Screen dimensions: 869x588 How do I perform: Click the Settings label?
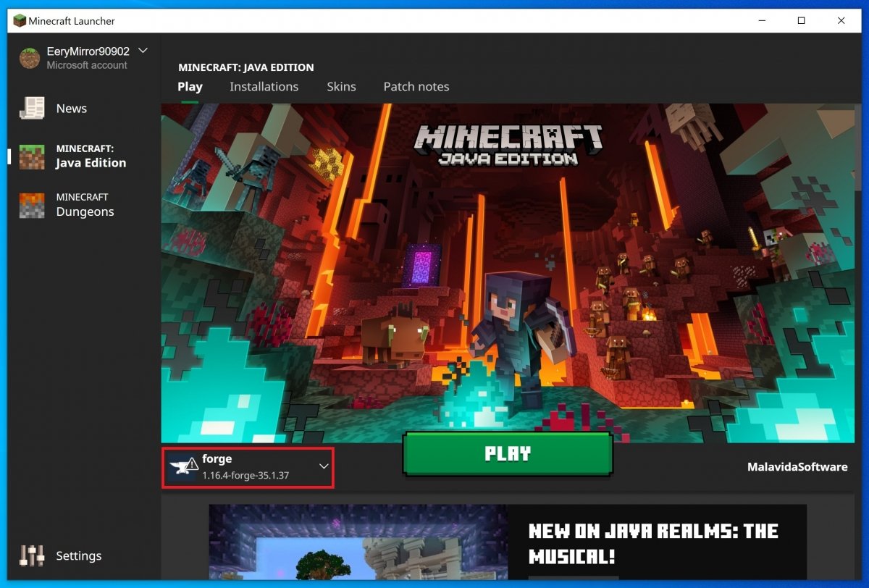click(79, 556)
